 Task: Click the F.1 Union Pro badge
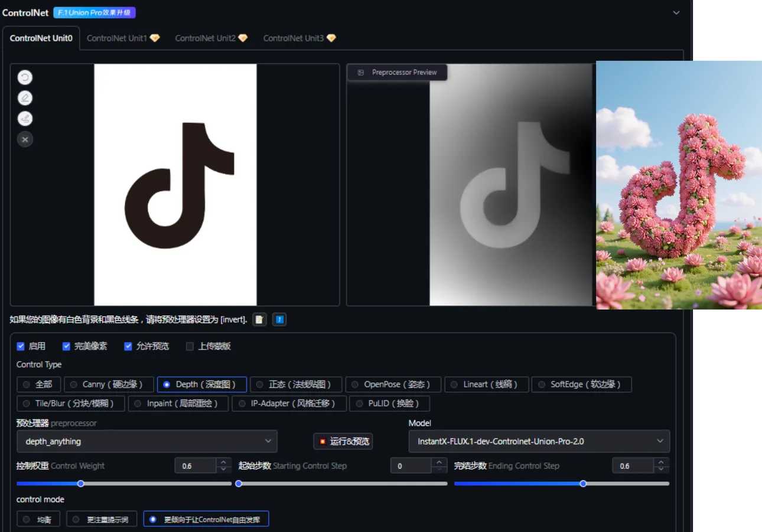point(95,12)
